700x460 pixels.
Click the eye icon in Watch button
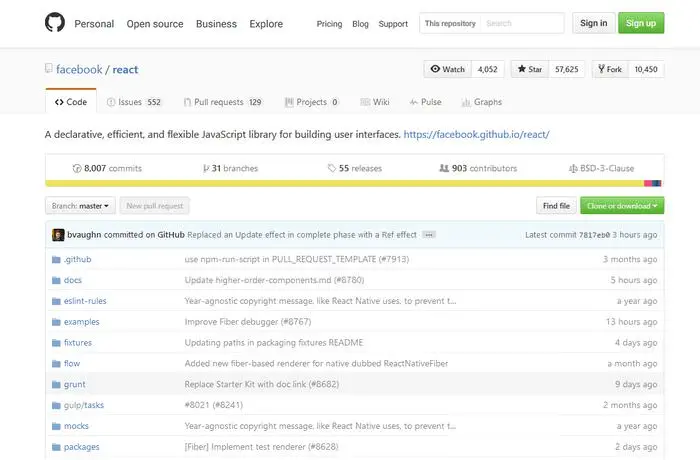click(x=435, y=69)
